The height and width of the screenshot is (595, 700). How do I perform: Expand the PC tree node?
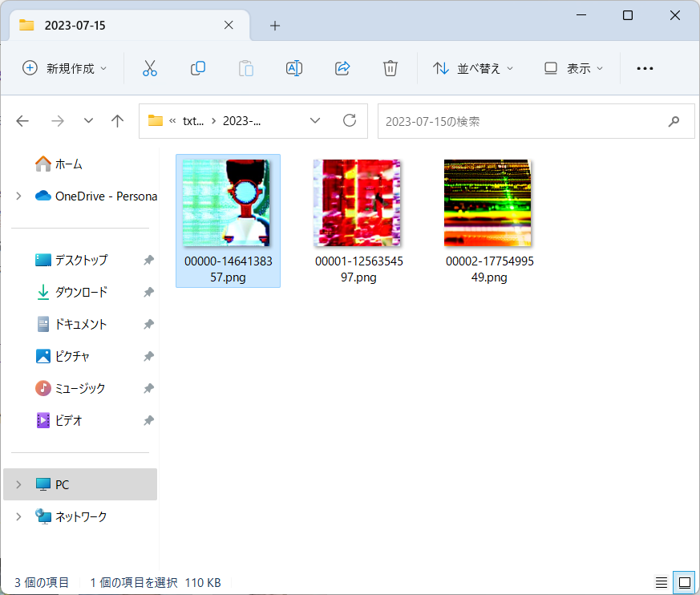pyautogui.click(x=18, y=484)
